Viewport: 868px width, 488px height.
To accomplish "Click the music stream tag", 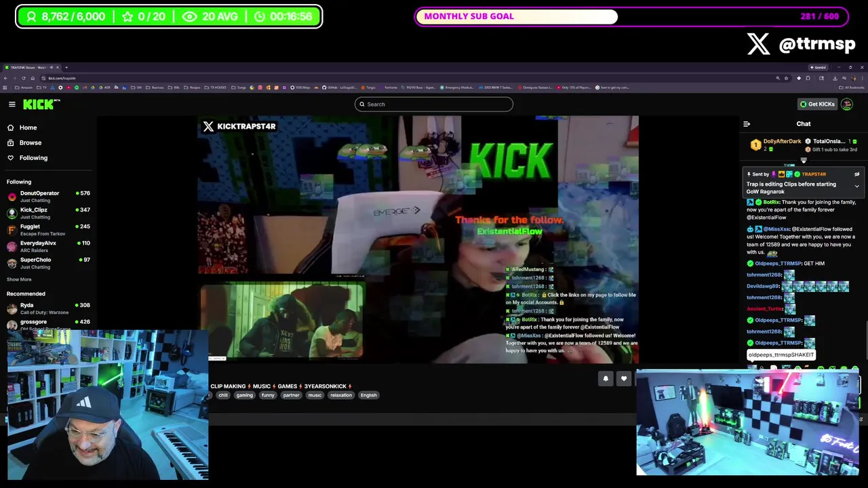I will point(315,395).
